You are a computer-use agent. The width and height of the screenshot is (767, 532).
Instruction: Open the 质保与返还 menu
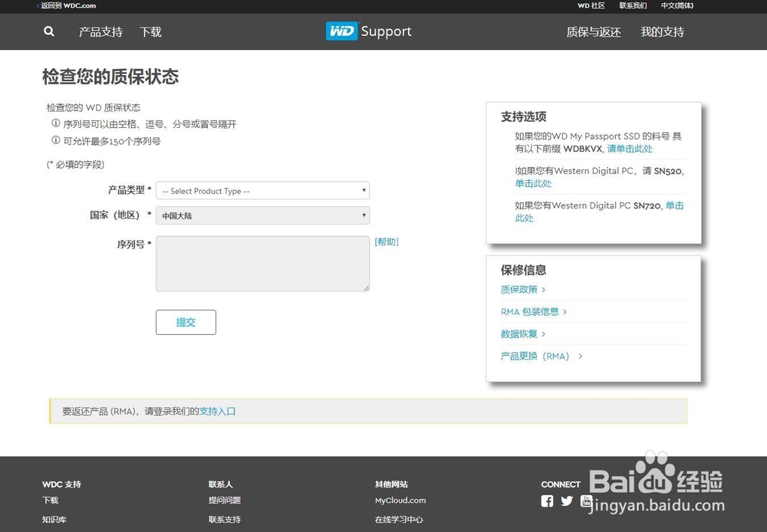click(594, 31)
